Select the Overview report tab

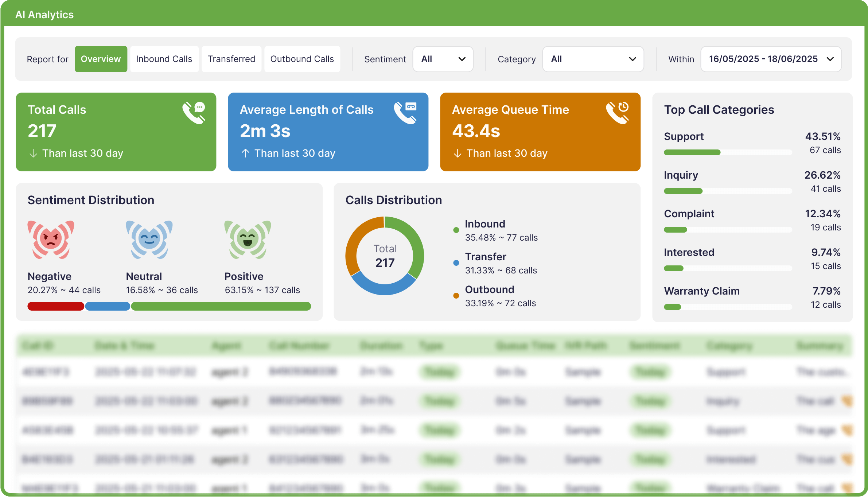click(x=101, y=59)
